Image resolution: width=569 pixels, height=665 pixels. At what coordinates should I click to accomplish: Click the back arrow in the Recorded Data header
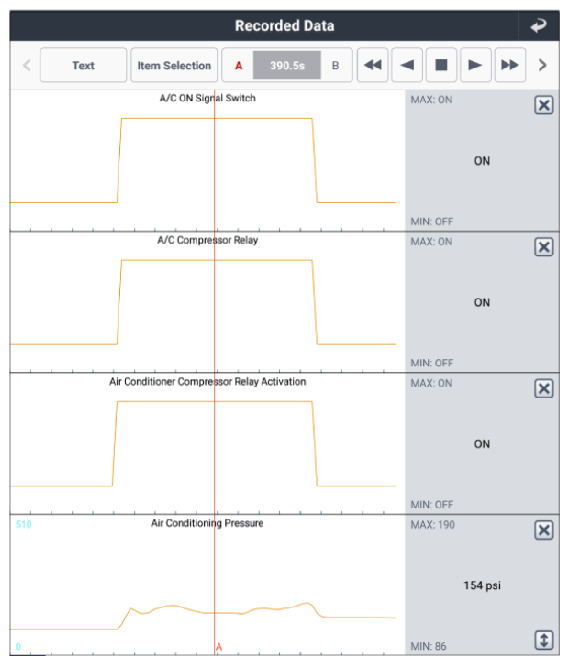click(538, 26)
